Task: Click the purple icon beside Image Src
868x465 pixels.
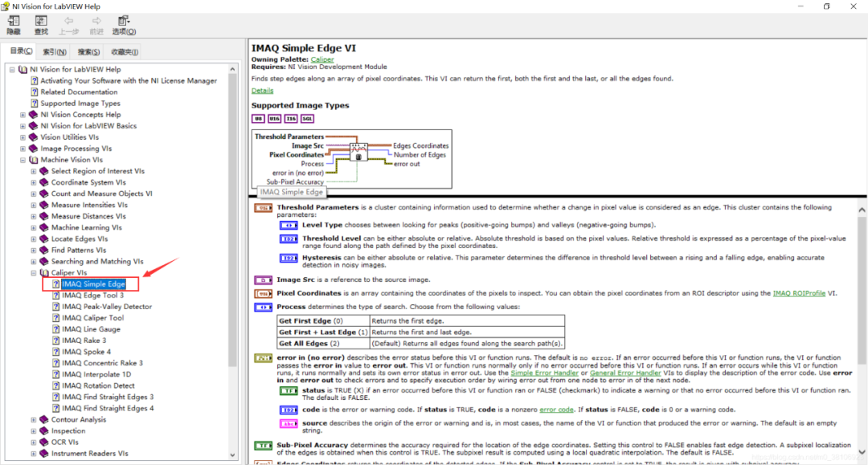Action: click(x=262, y=279)
